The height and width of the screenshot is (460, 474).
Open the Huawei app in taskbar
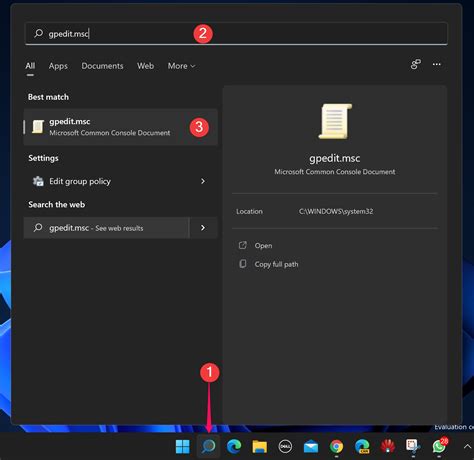coord(388,447)
